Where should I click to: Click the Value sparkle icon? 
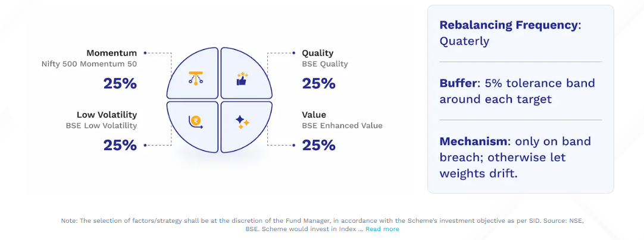[x=242, y=121]
